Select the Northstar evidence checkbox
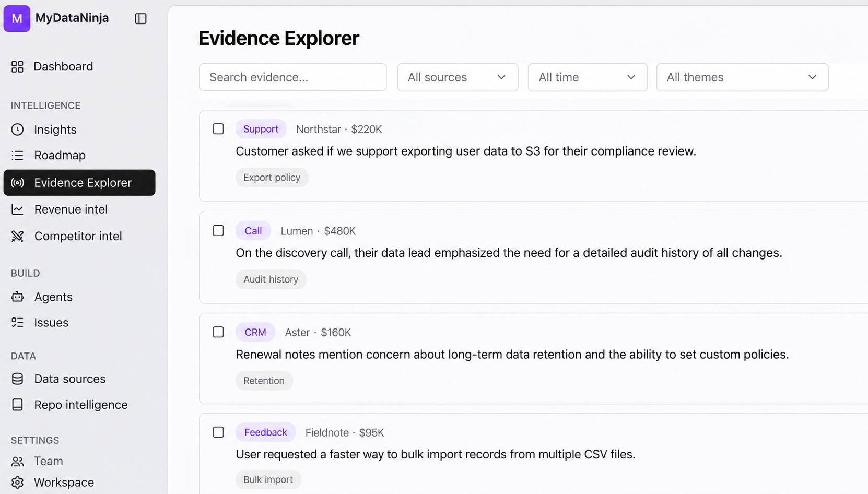Viewport: 868px width, 494px height. coord(218,129)
